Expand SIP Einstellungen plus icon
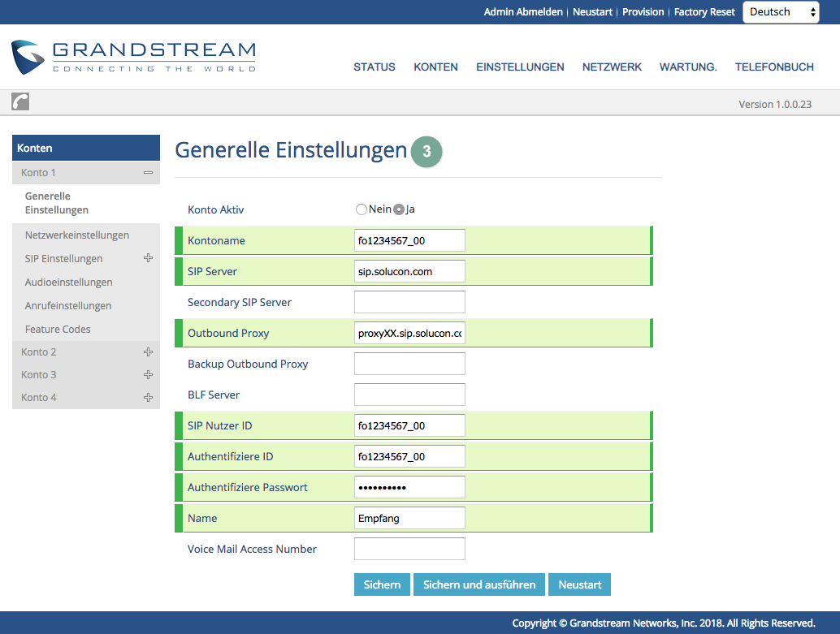Viewport: 840px width, 634px height. coord(149,258)
